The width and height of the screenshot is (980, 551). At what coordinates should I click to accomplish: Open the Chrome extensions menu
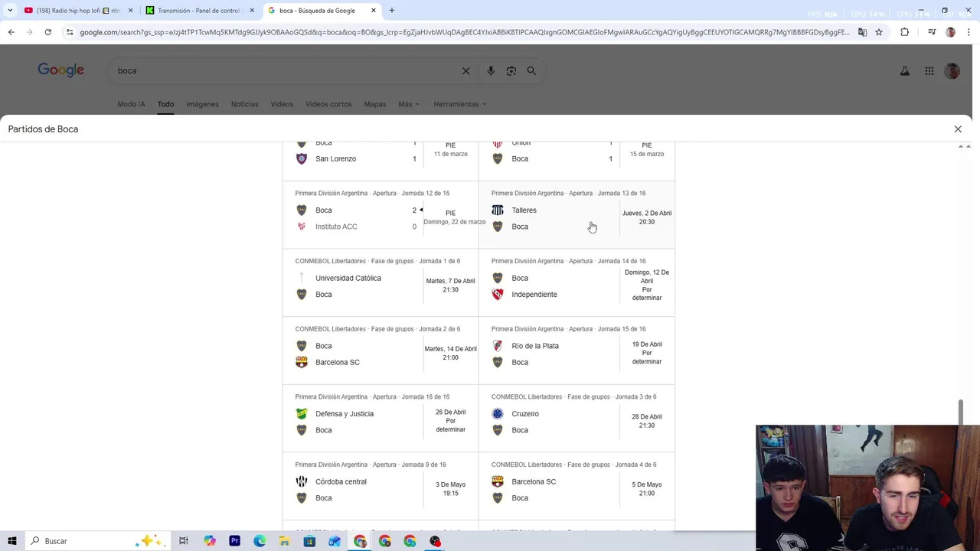click(905, 32)
